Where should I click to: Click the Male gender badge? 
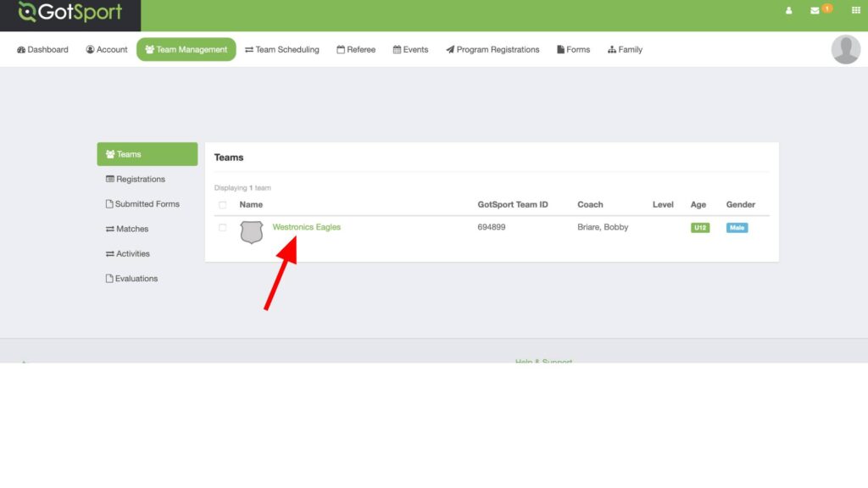coord(737,228)
